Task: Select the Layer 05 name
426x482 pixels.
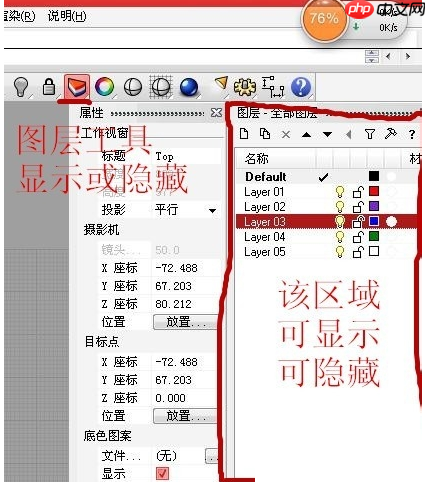Action: (264, 252)
